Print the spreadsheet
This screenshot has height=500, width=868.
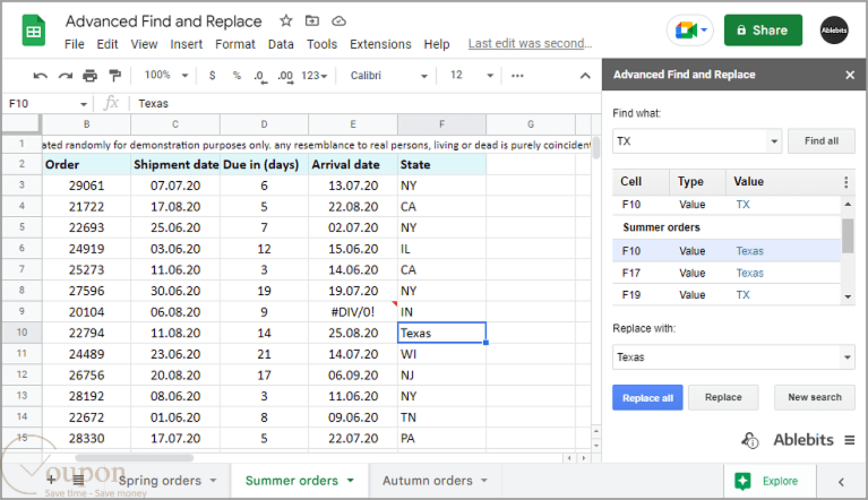point(90,76)
